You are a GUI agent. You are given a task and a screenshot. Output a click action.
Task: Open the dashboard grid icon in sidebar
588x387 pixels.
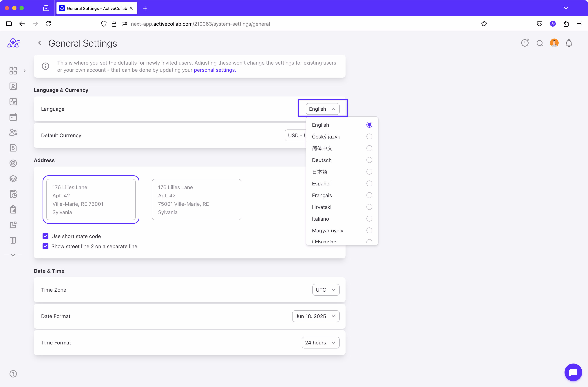(13, 71)
